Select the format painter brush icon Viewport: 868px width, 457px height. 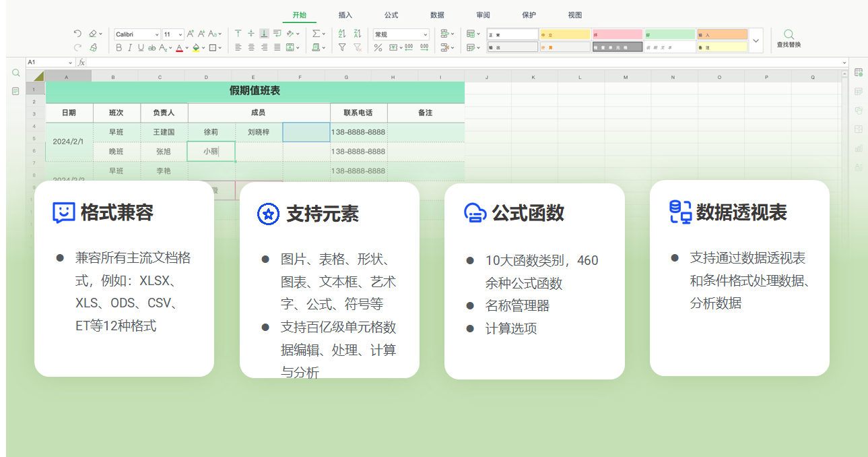tap(93, 47)
